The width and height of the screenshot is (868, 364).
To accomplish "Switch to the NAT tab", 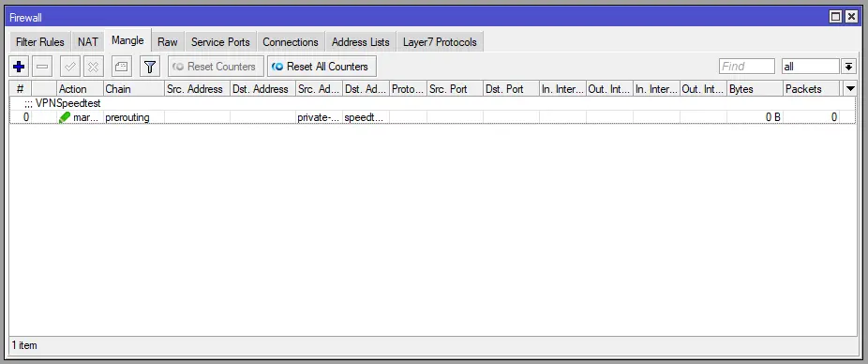I will (87, 42).
